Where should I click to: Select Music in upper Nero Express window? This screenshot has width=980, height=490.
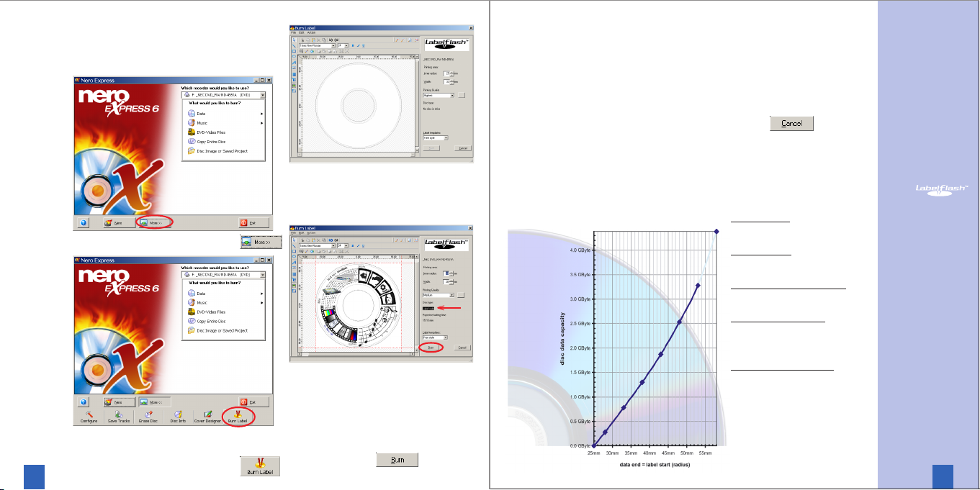point(225,123)
